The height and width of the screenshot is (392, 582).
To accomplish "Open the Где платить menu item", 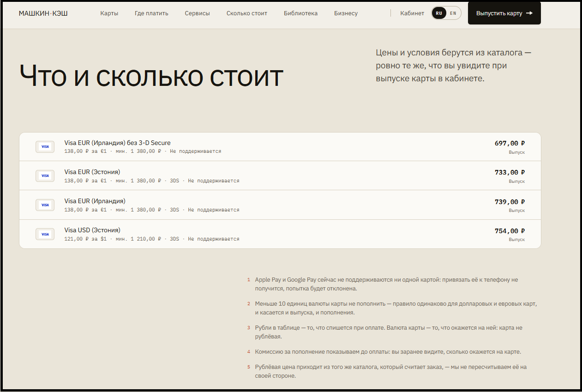I will pyautogui.click(x=151, y=13).
